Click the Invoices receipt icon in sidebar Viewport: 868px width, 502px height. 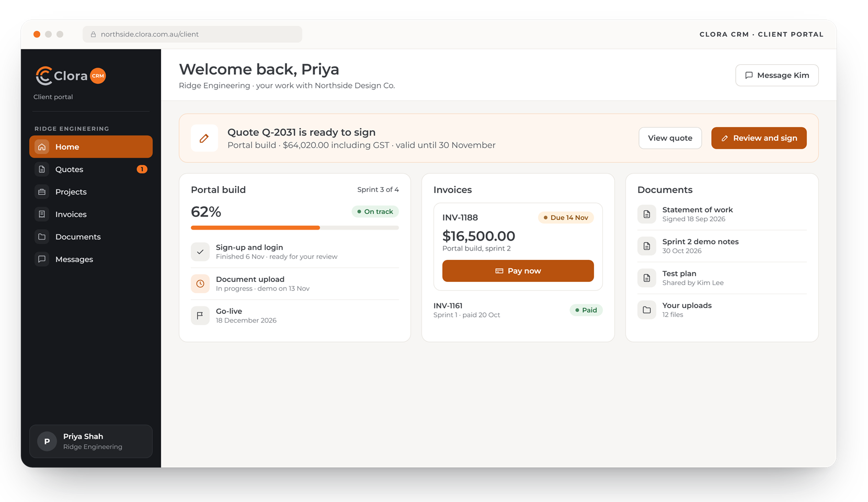click(42, 214)
